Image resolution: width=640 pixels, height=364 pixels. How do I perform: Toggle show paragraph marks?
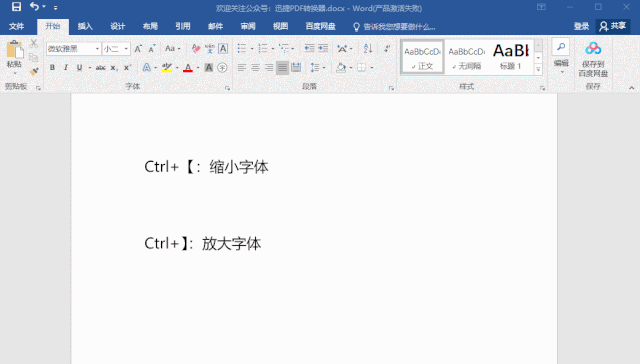[x=387, y=49]
